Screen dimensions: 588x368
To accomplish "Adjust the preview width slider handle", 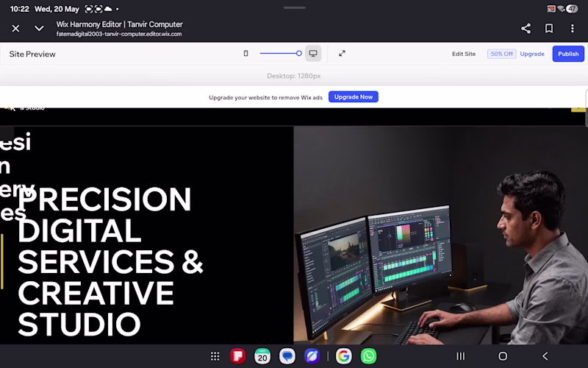I will tap(299, 53).
